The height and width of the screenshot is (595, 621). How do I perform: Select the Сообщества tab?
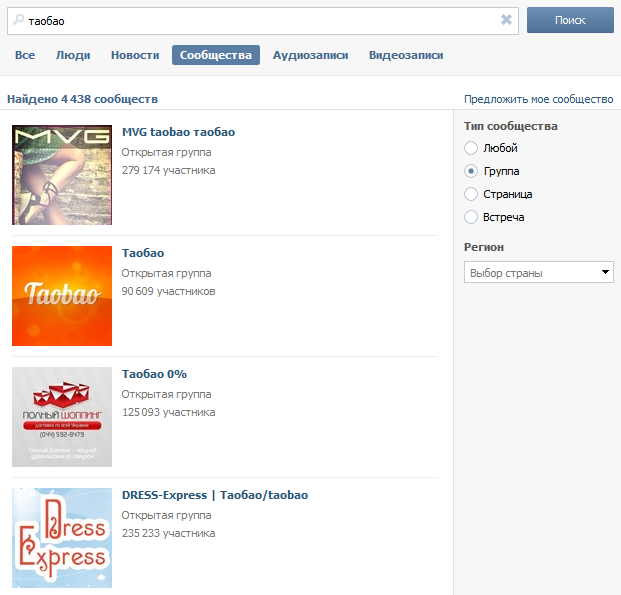click(216, 55)
